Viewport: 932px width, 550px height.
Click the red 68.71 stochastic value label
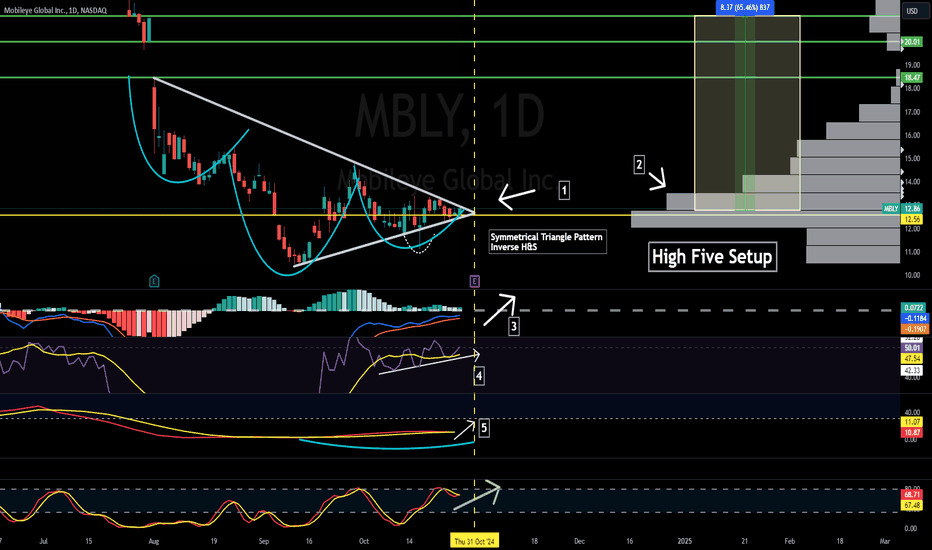912,494
